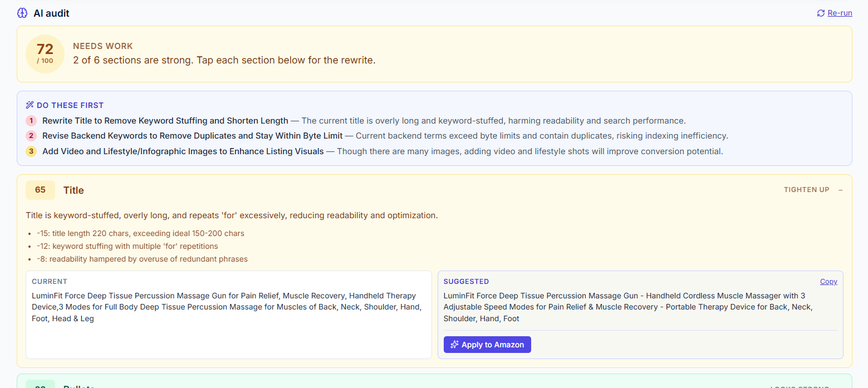
Task: Click the 72 out of 100 score circle
Action: tap(45, 54)
